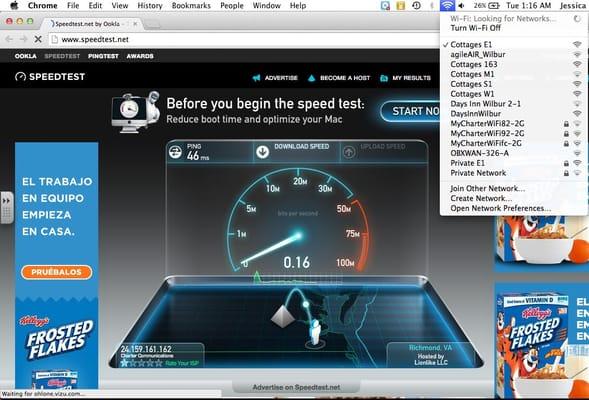
Task: Connect to Cottages S1 network
Action: pos(514,84)
